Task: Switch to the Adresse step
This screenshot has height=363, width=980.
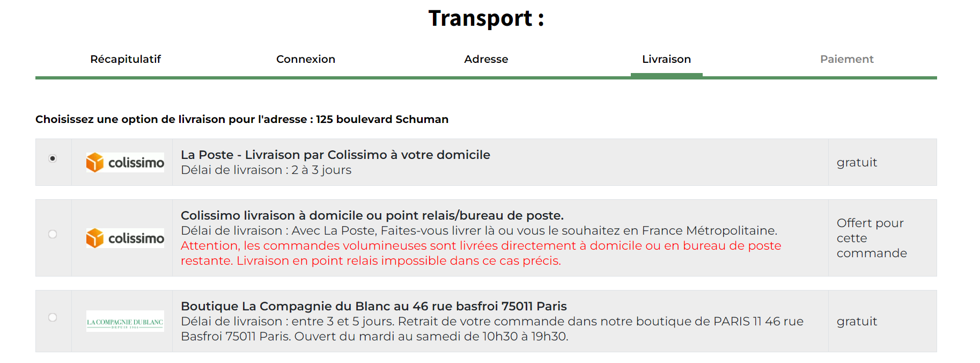Action: coord(486,59)
